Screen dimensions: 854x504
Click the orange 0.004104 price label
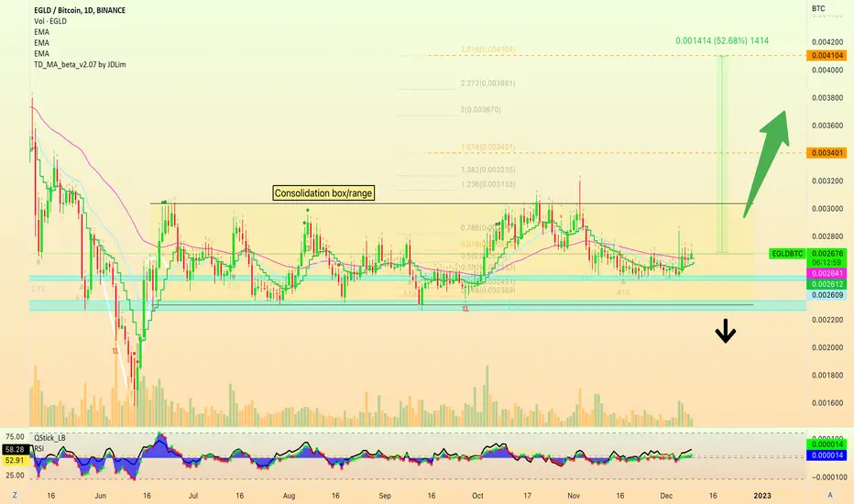[827, 56]
